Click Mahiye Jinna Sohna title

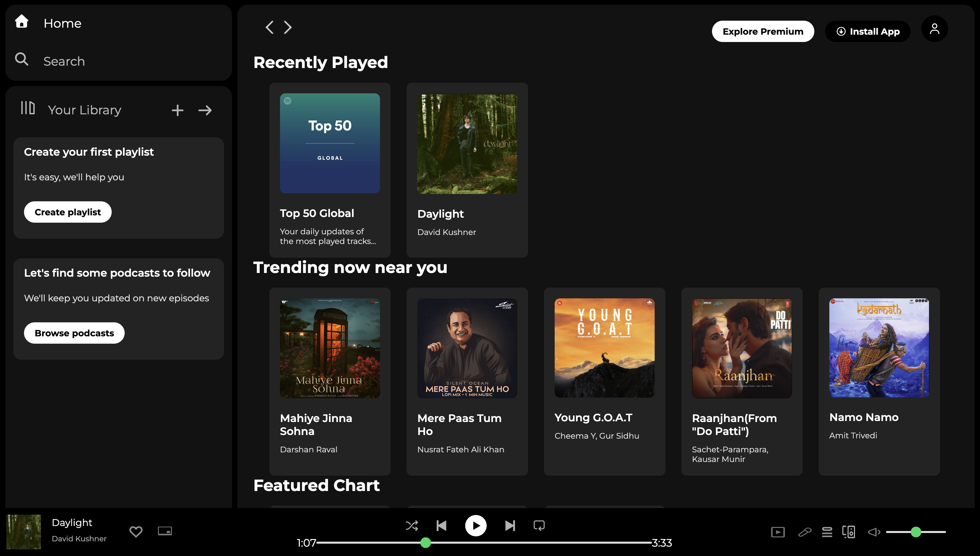coord(316,425)
